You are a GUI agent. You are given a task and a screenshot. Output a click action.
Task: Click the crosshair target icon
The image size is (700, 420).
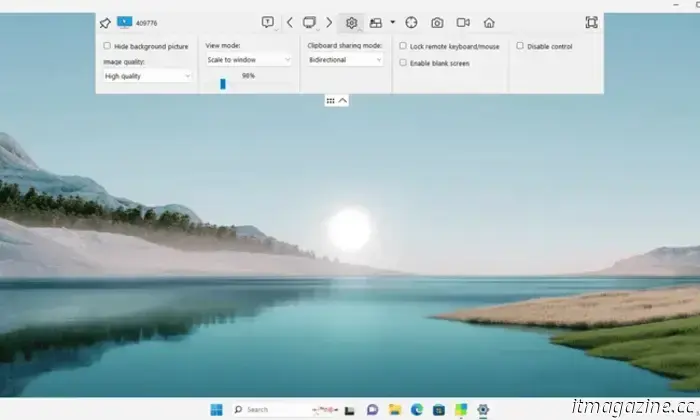(x=411, y=22)
